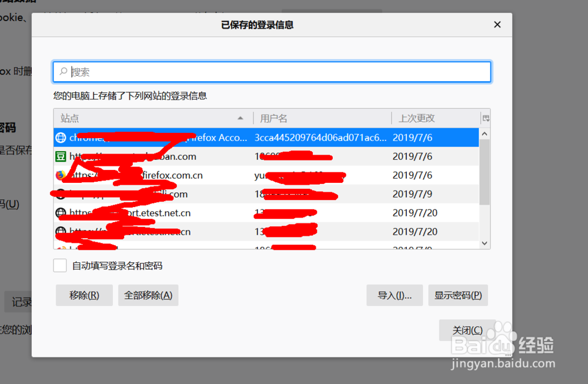The width and height of the screenshot is (588, 384).
Task: Click the 显示密码(P) button
Action: [x=458, y=295]
